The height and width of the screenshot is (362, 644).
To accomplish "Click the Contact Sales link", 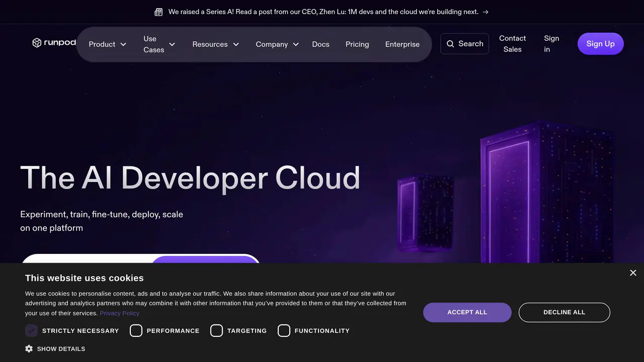I will 512,44.
